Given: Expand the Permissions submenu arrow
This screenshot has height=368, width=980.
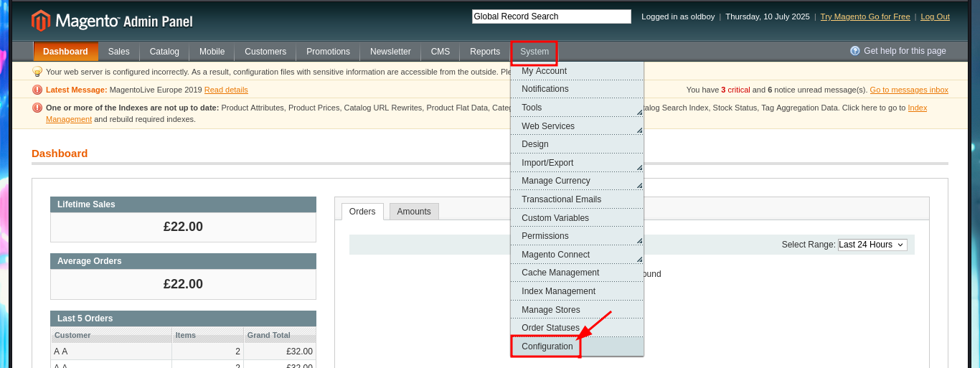Looking at the screenshot, I should coord(639,240).
